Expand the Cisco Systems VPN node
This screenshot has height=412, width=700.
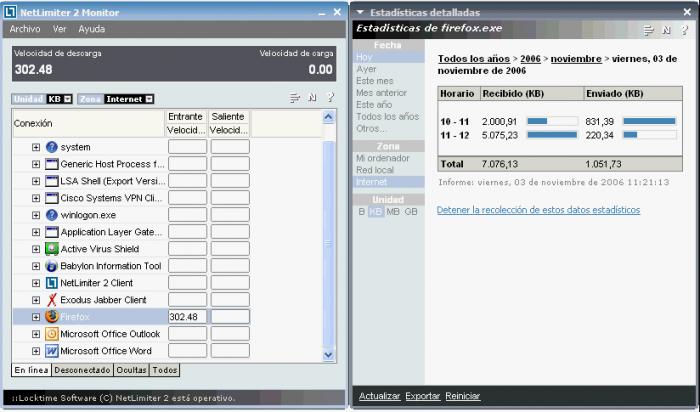pyautogui.click(x=36, y=198)
